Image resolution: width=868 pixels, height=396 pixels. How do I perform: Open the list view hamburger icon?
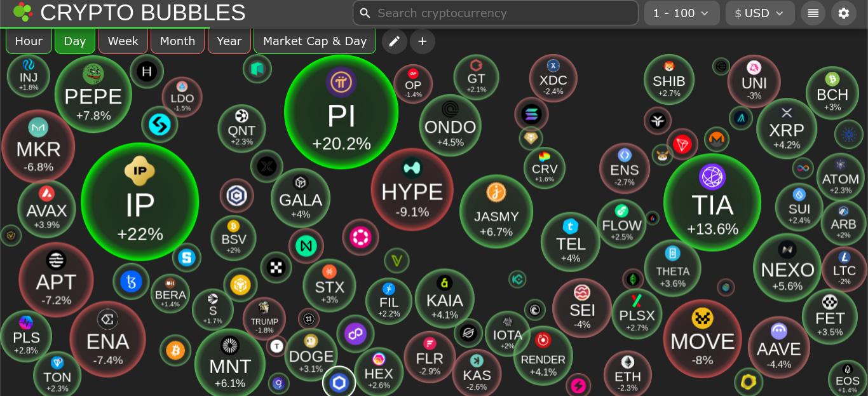813,13
